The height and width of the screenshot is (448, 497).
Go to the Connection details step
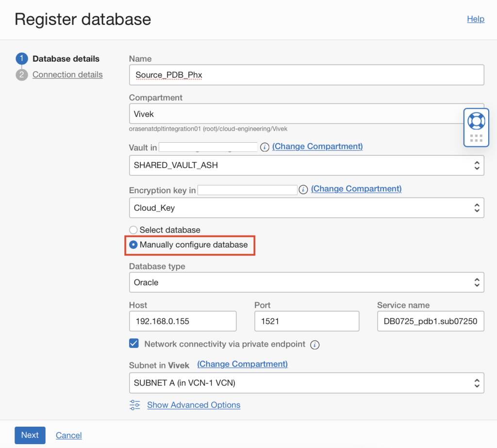click(x=67, y=74)
